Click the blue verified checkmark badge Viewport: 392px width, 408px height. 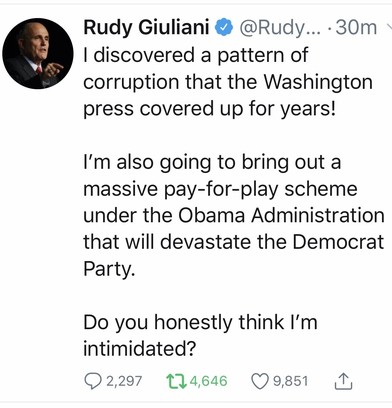[x=224, y=28]
